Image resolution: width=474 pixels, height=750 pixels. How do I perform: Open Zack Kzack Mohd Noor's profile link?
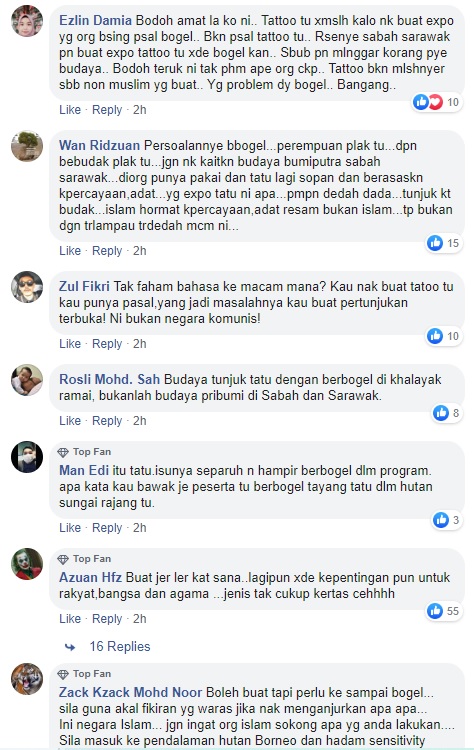tap(131, 692)
